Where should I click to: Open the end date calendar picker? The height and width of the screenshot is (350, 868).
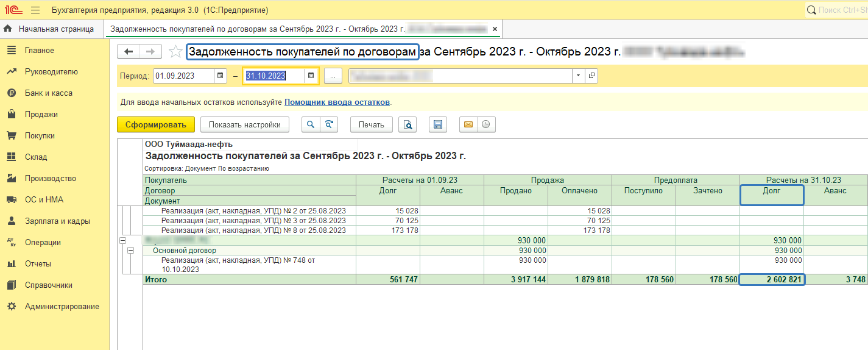[311, 76]
